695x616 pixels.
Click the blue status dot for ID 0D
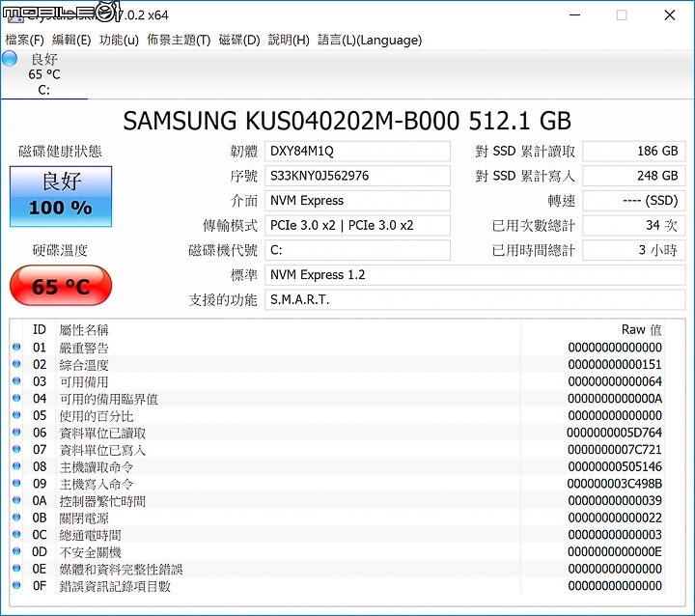point(16,551)
